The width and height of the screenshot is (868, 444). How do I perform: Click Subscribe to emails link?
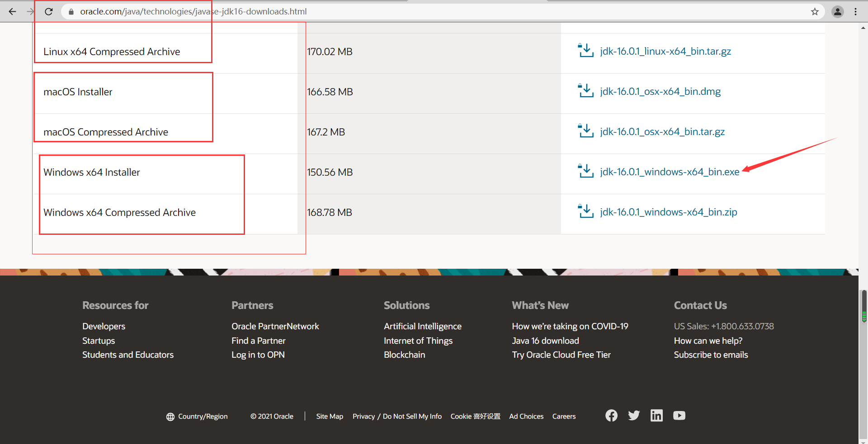tap(711, 355)
